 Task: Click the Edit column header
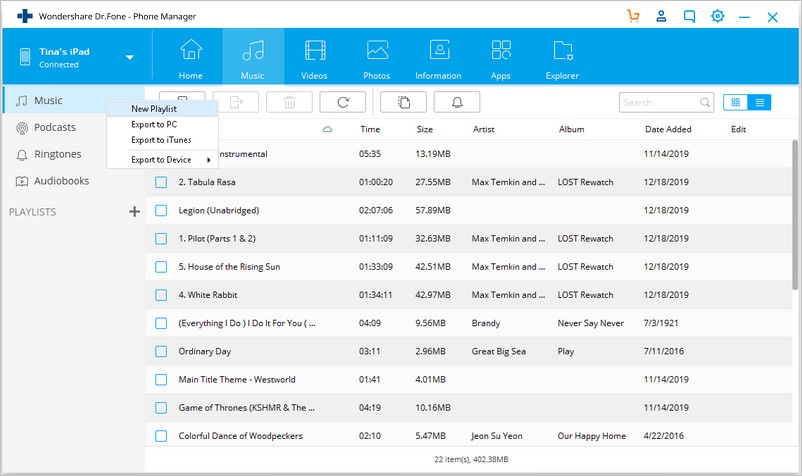[x=738, y=129]
